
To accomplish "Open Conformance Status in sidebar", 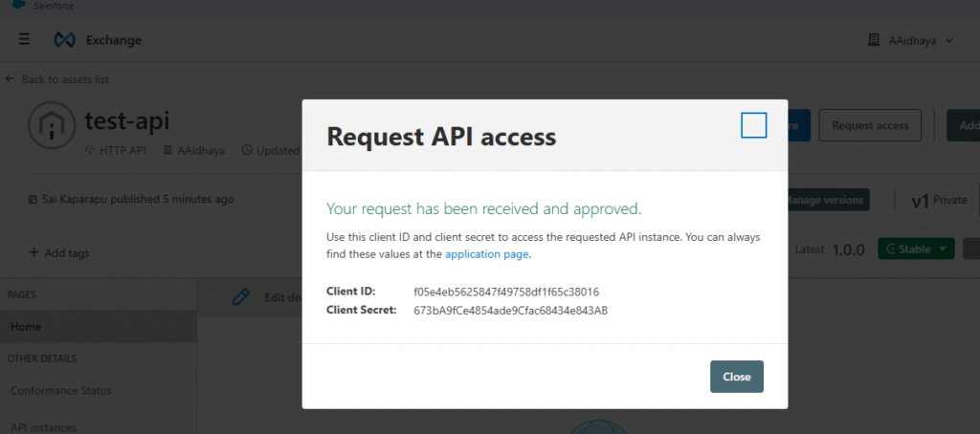I will (x=60, y=390).
